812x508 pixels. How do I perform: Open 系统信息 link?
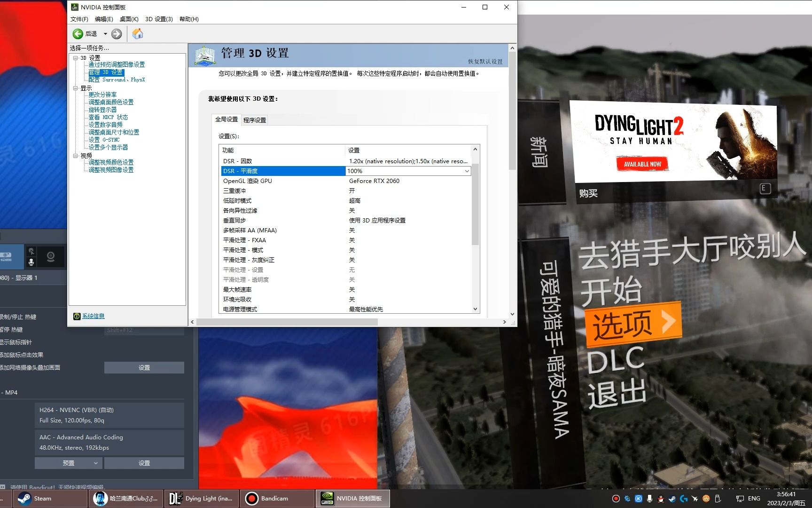tap(94, 316)
